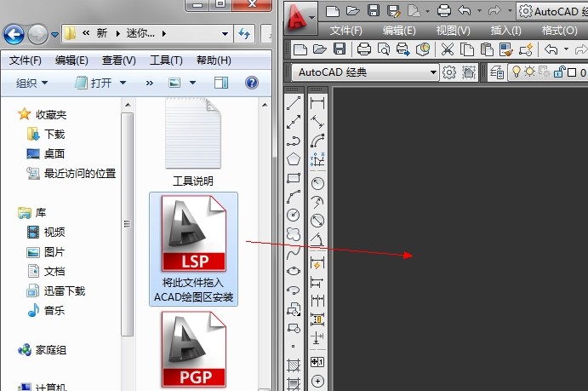Select the Arc Length dimension tool

[317, 141]
